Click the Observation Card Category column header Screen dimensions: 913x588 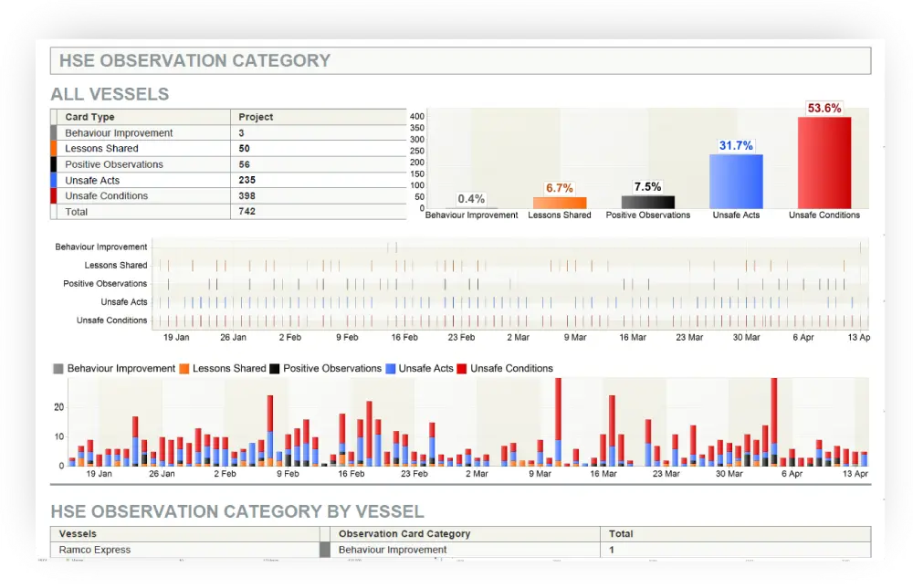pos(404,534)
